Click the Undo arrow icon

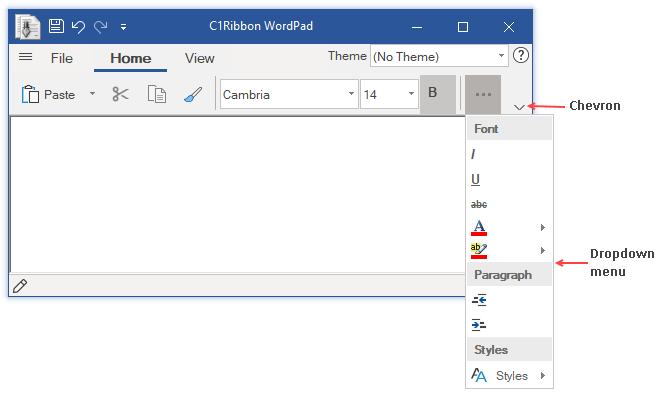click(x=78, y=27)
